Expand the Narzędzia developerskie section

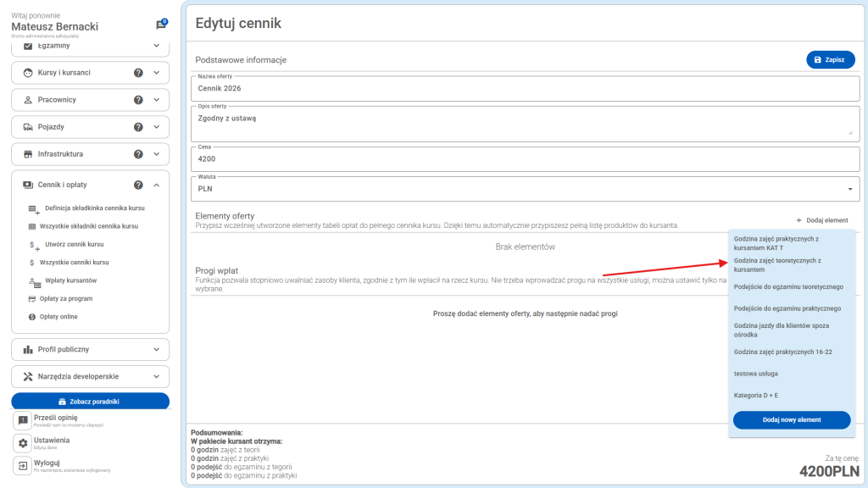[x=156, y=376]
